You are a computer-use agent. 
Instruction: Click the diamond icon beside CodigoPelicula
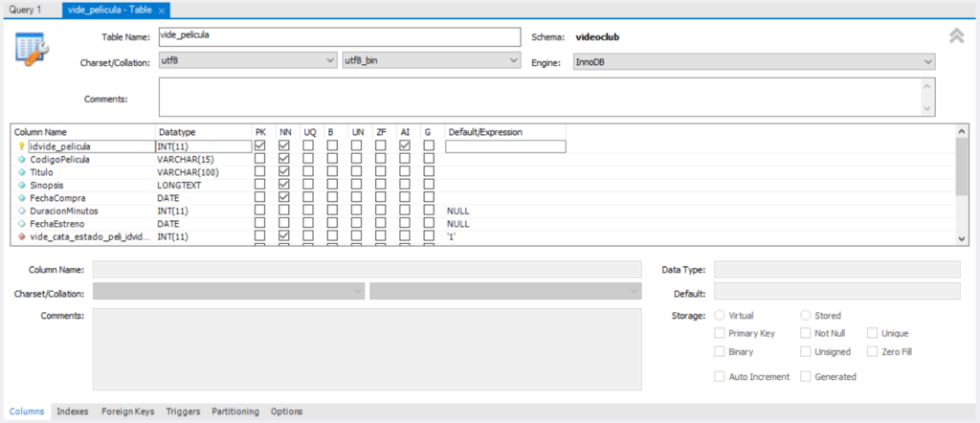(x=21, y=160)
